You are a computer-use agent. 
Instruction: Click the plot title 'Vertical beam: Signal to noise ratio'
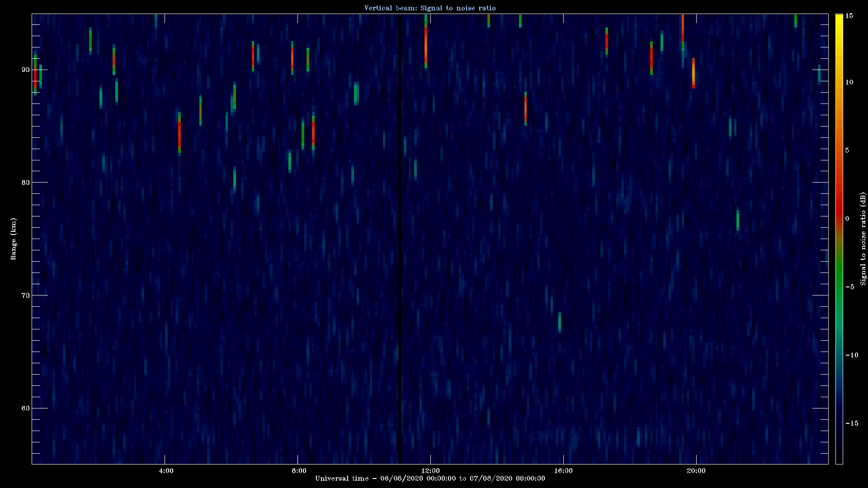pyautogui.click(x=430, y=8)
